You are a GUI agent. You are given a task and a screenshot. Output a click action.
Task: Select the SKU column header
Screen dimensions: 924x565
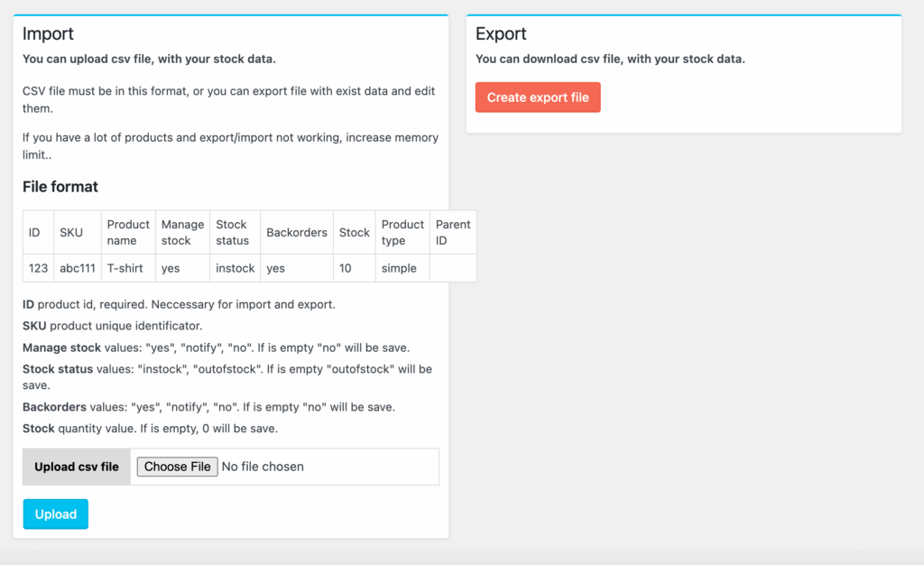71,233
